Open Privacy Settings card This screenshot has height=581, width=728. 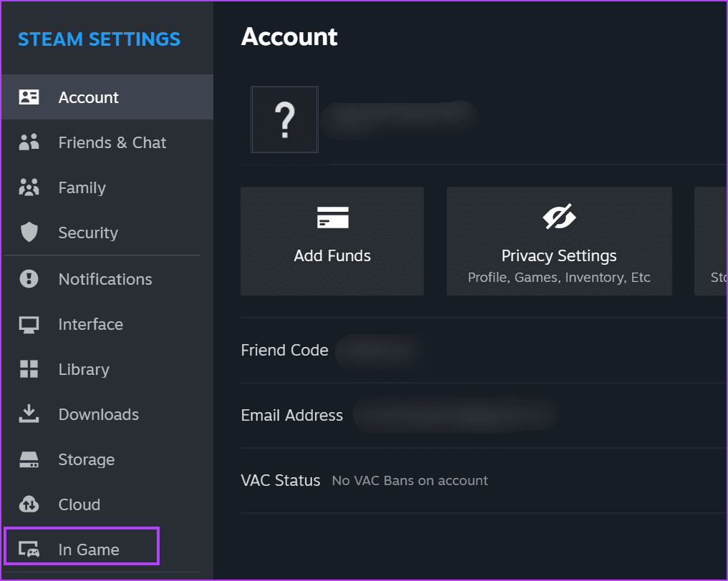pyautogui.click(x=559, y=241)
